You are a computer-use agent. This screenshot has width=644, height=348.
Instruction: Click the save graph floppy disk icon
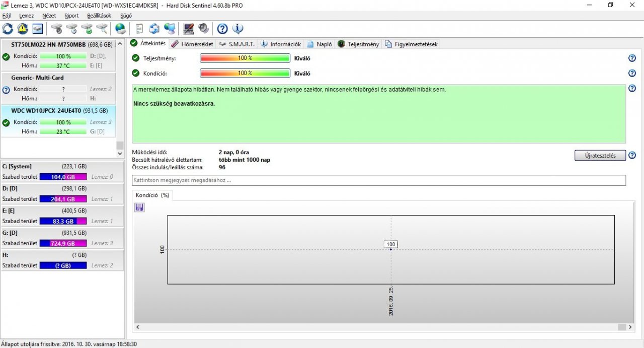point(139,207)
